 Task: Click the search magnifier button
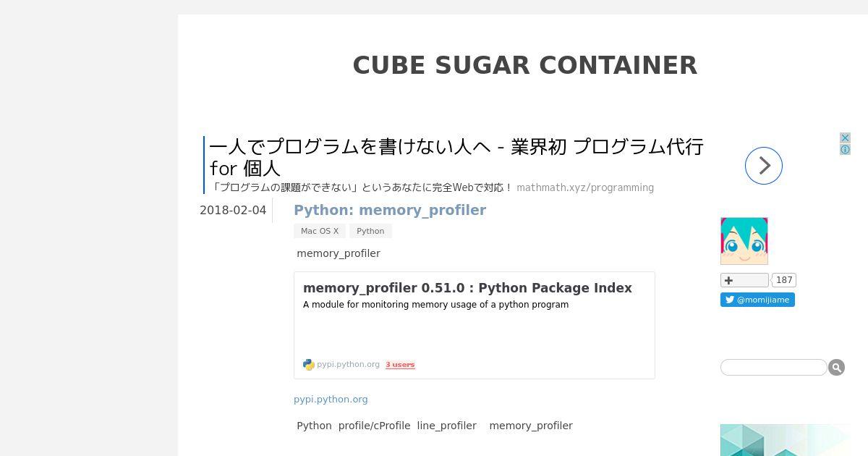click(836, 368)
